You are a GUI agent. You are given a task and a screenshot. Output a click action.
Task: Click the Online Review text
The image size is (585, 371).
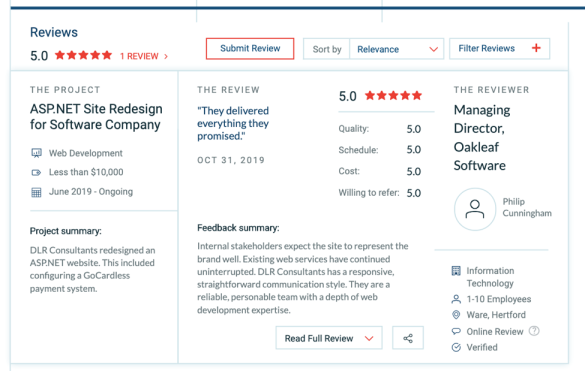[495, 331]
